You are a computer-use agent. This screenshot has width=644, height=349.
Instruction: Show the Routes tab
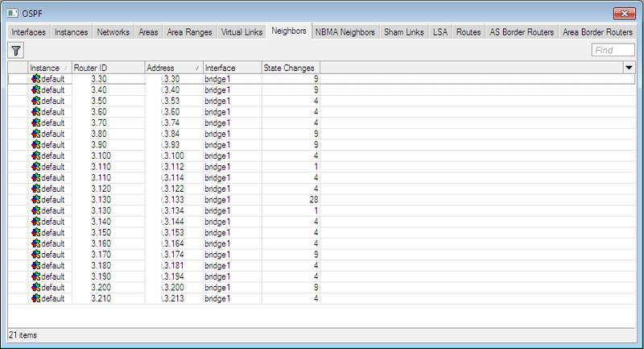coord(469,32)
